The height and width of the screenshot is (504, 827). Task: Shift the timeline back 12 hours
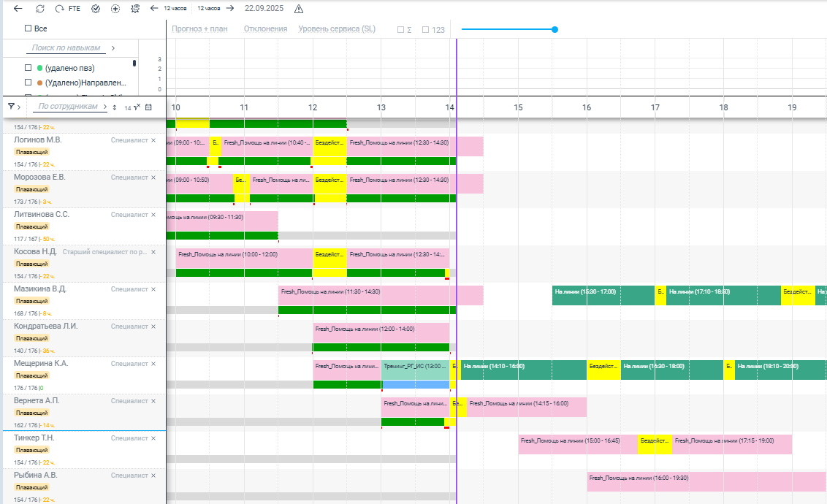pos(168,9)
